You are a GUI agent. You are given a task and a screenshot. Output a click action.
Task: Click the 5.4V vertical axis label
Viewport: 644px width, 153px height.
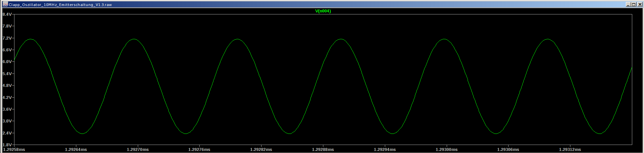7,73
